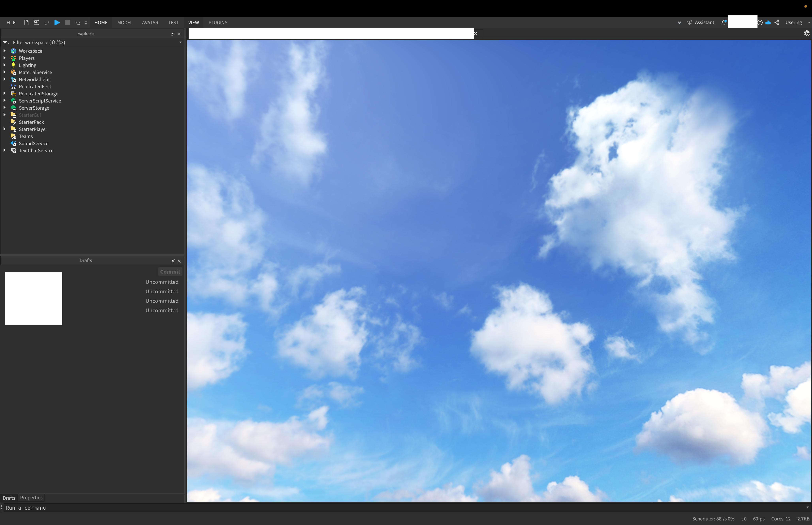Switch to the Drafts bottom tab
Viewport: 812px width, 525px height.
pyautogui.click(x=9, y=498)
